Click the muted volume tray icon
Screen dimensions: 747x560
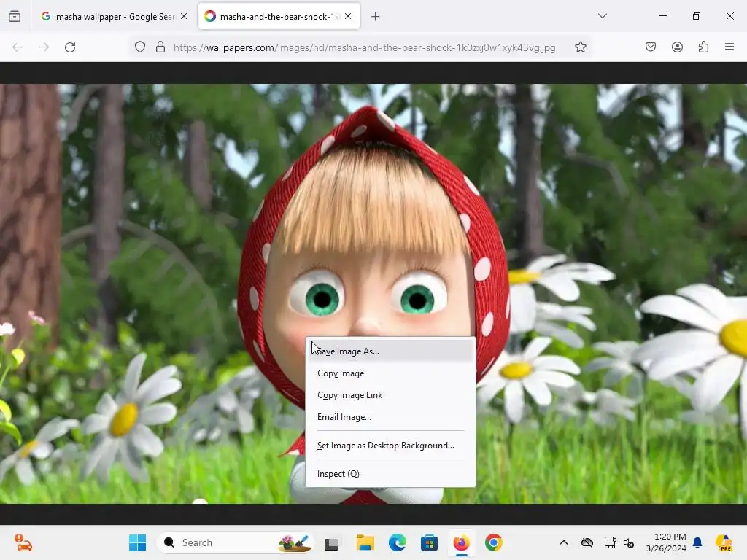(629, 543)
